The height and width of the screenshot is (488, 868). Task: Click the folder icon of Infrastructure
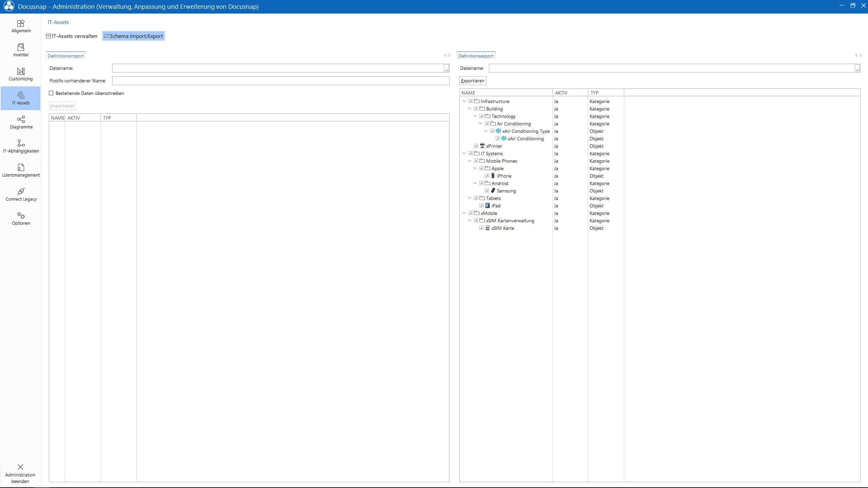[x=477, y=101]
